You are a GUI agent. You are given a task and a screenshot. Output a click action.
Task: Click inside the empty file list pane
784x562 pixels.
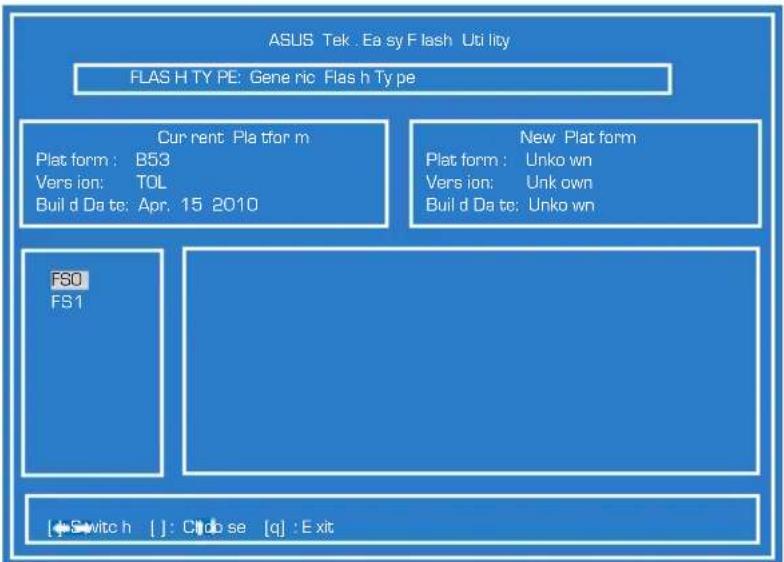point(471,360)
